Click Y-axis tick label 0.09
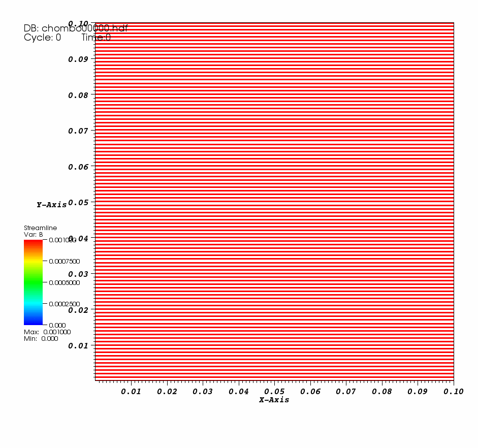Screen dimensions: 478x448 click(78, 59)
